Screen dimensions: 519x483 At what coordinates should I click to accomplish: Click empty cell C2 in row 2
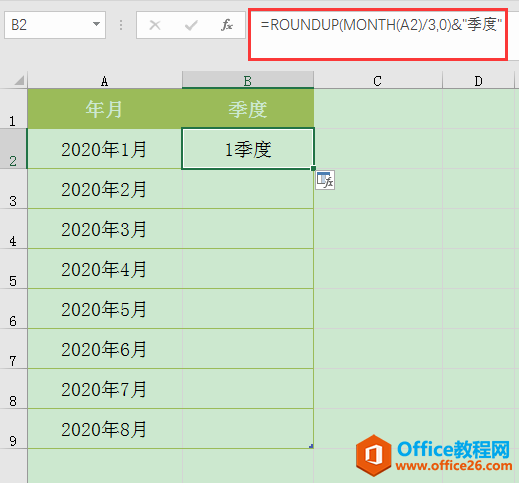click(x=378, y=149)
